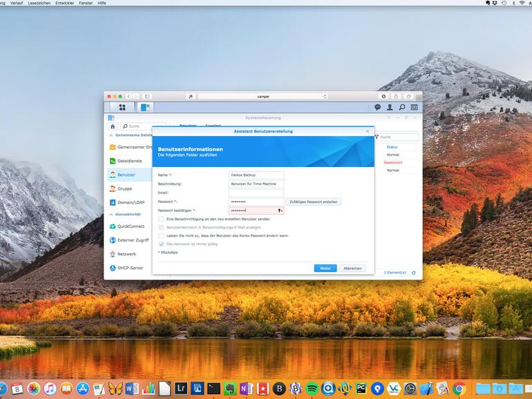This screenshot has height=399, width=532.
Task: Click the filter funnel icon
Action: pos(377,137)
